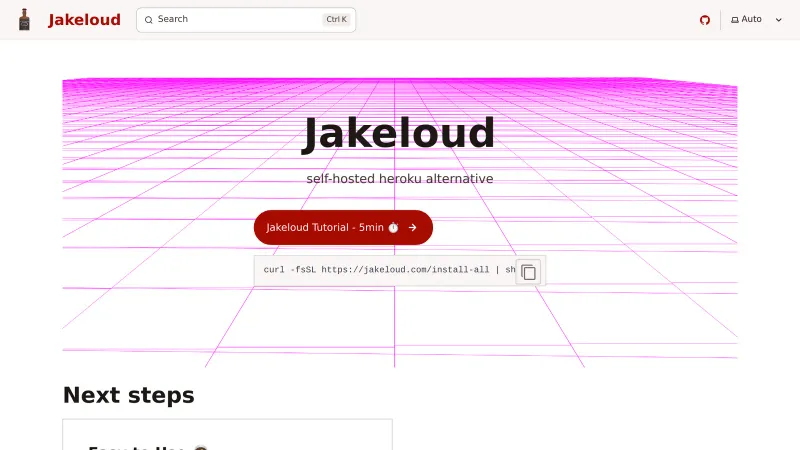Expand theme options using the chevron arrow
800x450 pixels.
779,20
